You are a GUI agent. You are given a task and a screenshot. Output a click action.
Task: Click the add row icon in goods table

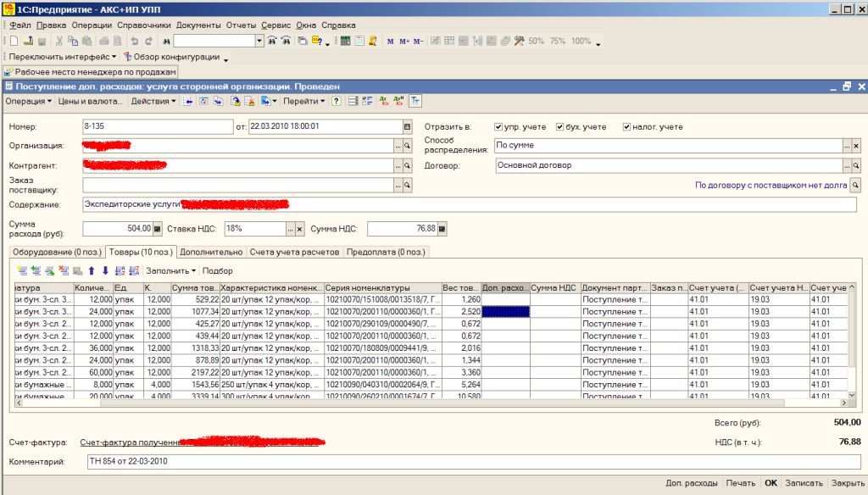(23, 271)
